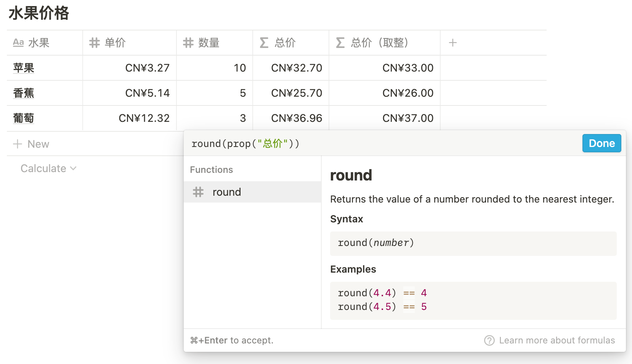Image resolution: width=632 pixels, height=364 pixels.
Task: Click the CN¥26.00 rounded total cell
Action: pos(384,93)
